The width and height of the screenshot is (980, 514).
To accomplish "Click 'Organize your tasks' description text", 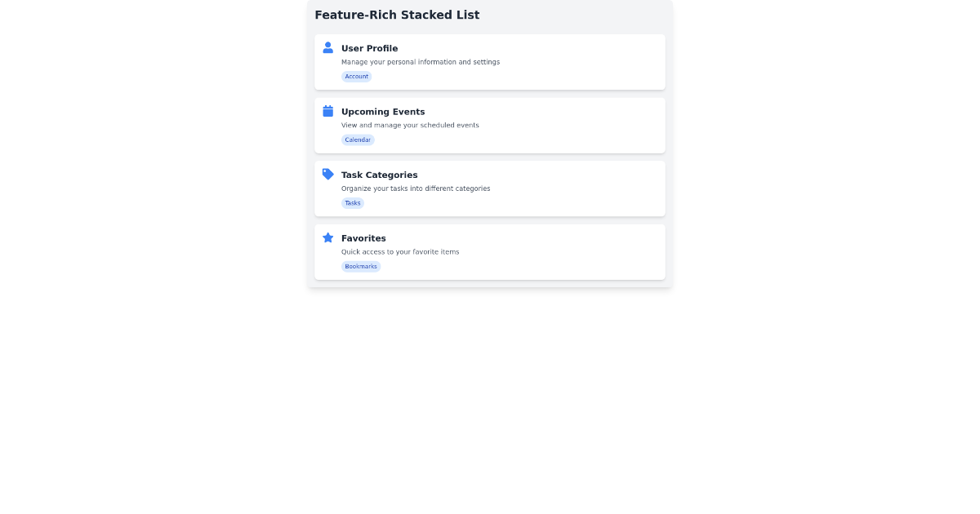I will pyautogui.click(x=415, y=188).
